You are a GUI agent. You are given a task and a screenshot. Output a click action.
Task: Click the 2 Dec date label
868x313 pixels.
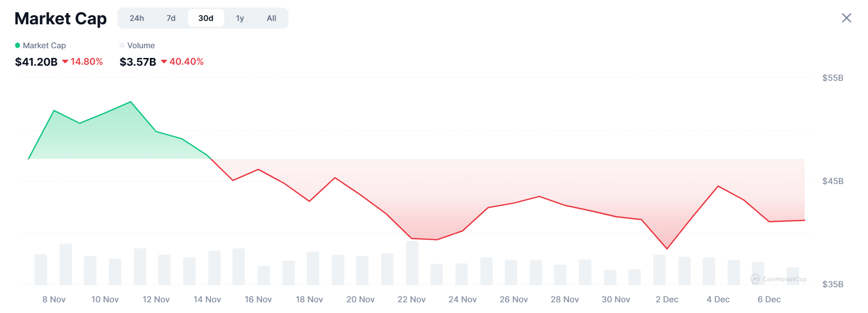click(667, 299)
